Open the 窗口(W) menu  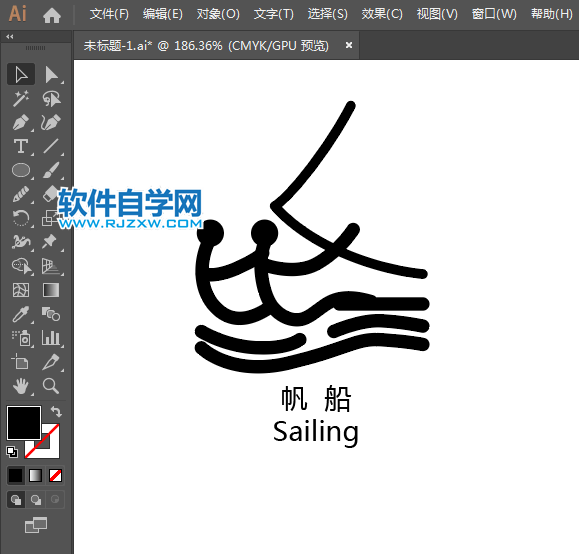click(494, 14)
